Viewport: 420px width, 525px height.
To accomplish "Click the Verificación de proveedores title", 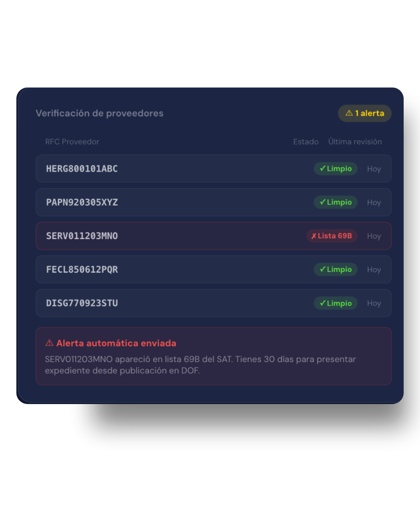I will 100,113.
